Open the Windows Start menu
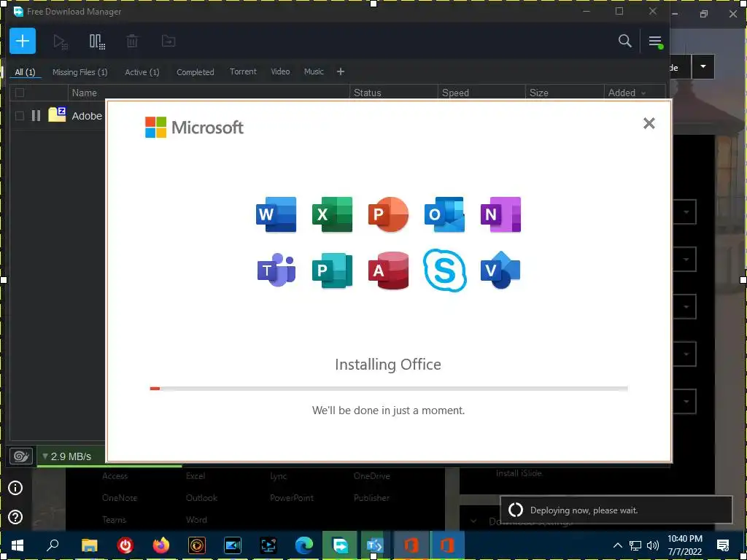The width and height of the screenshot is (747, 560). coord(18,545)
